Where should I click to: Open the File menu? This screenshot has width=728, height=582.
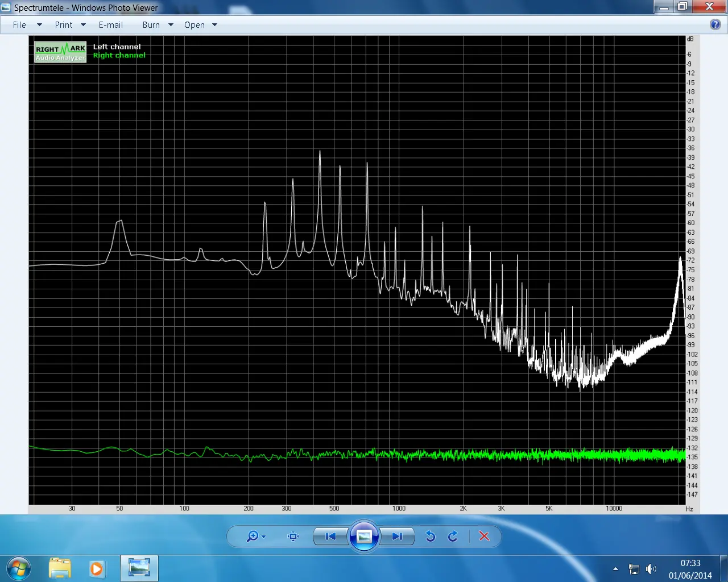(19, 25)
